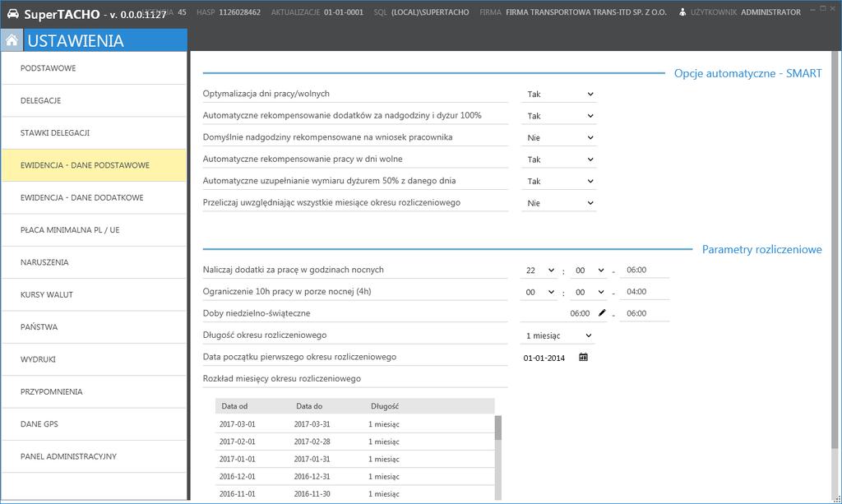Open Długość okresu rozliczeniowego dropdown
This screenshot has width=842, height=504.
point(558,335)
